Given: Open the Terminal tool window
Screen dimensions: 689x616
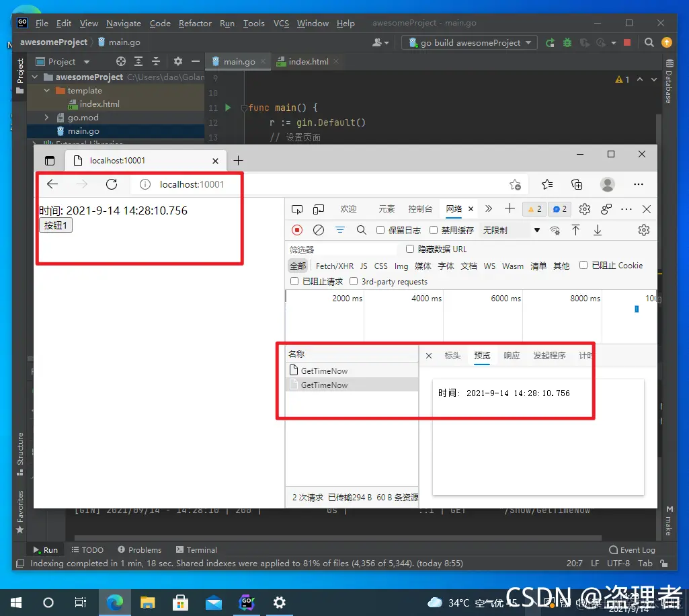Looking at the screenshot, I should pos(196,549).
